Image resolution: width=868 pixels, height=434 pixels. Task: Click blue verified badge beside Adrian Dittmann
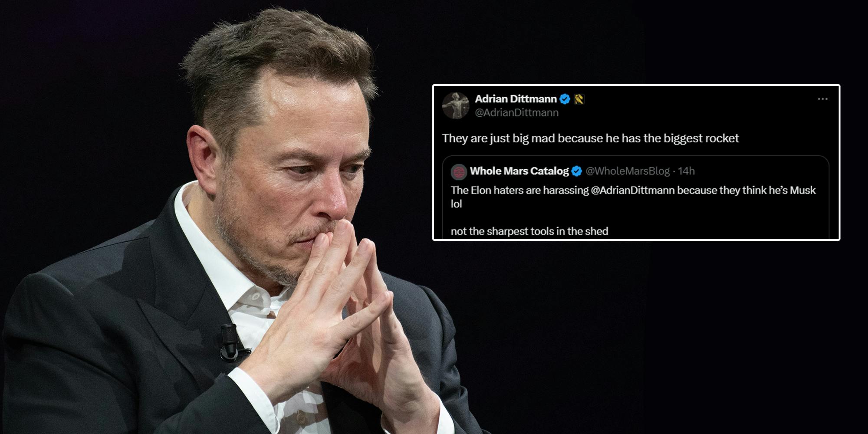[x=564, y=99]
